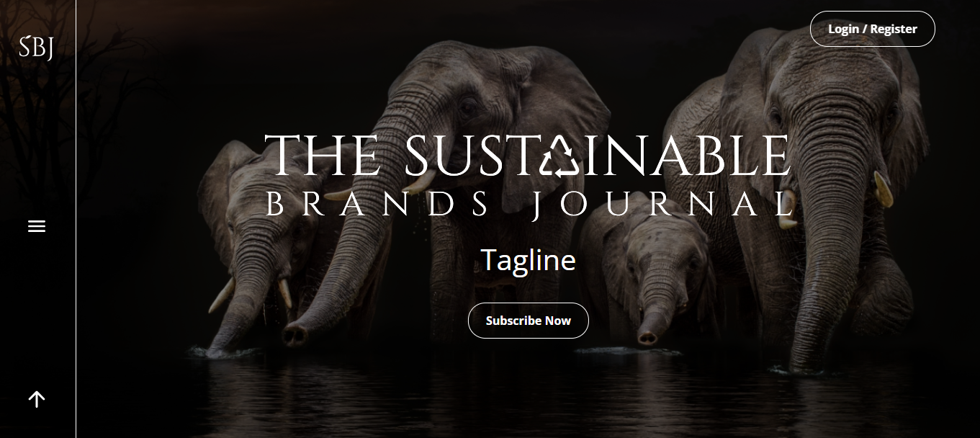Click the SBJ logo in the sidebar
The height and width of the screenshot is (438, 980).
pyautogui.click(x=36, y=48)
